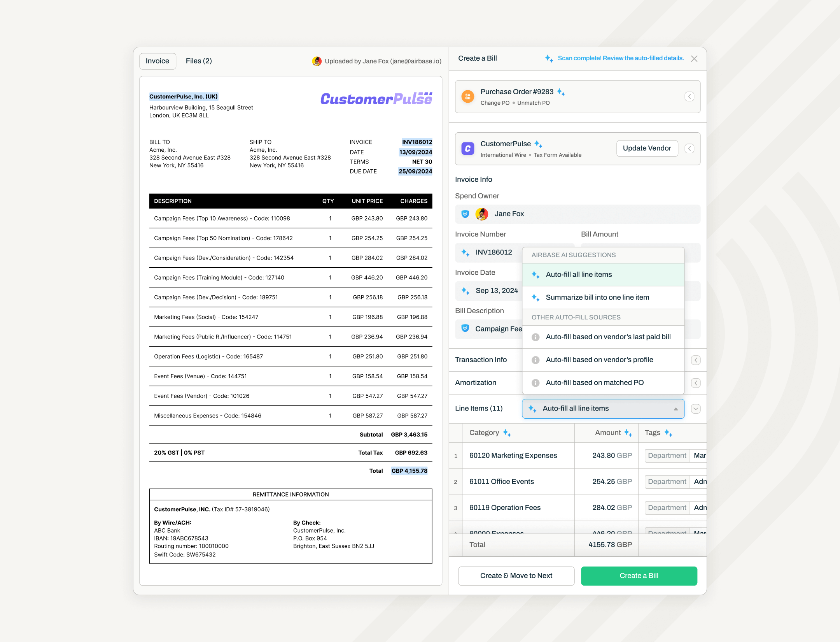Expand the Amortization section
This screenshot has height=642, width=840.
click(x=696, y=383)
